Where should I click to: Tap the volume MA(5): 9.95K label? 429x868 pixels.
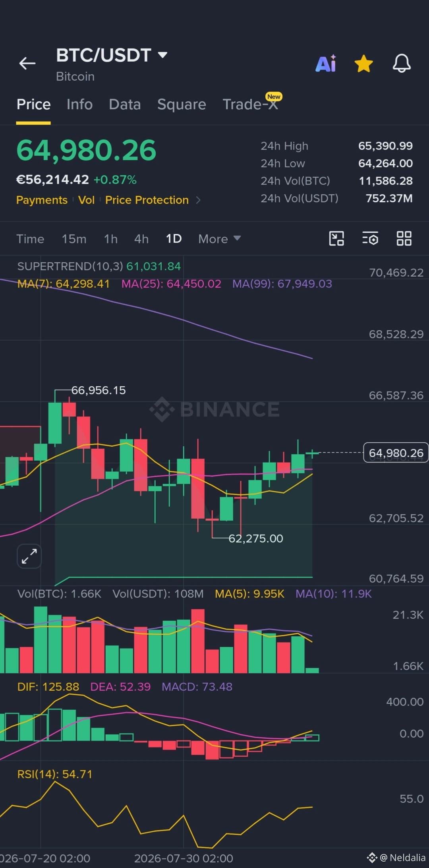(249, 594)
